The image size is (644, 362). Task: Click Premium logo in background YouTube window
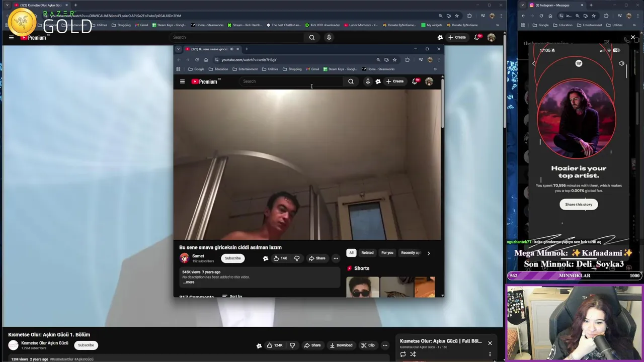[33, 37]
